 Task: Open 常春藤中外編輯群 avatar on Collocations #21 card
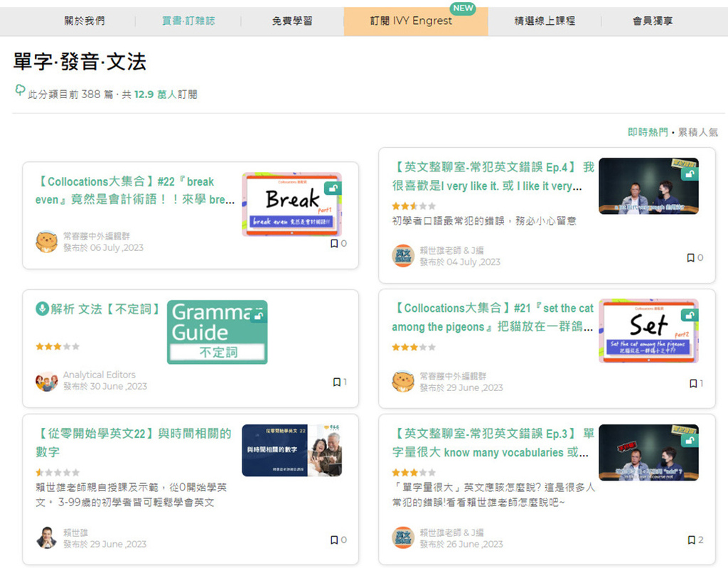click(x=403, y=381)
